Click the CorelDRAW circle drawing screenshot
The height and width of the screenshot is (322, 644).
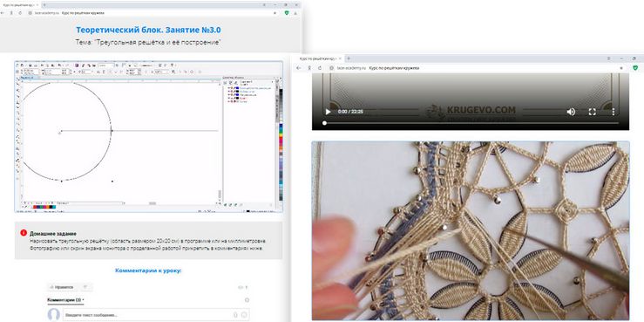pyautogui.click(x=149, y=137)
